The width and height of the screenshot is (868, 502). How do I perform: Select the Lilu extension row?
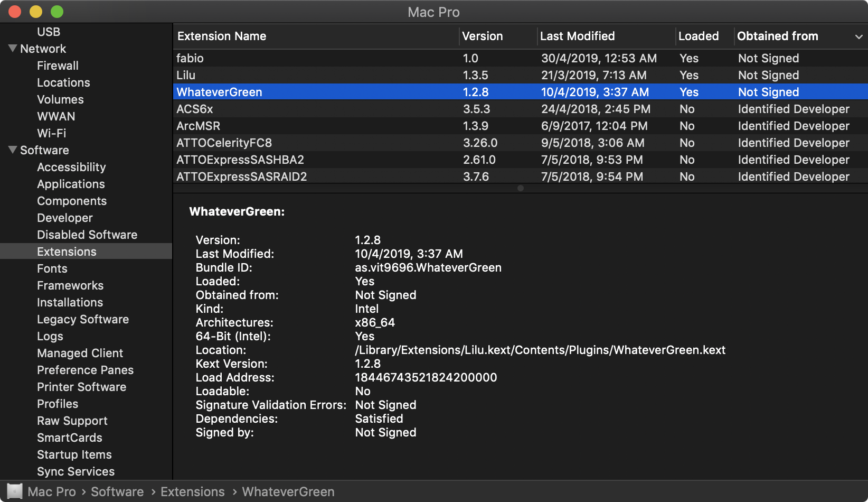521,75
